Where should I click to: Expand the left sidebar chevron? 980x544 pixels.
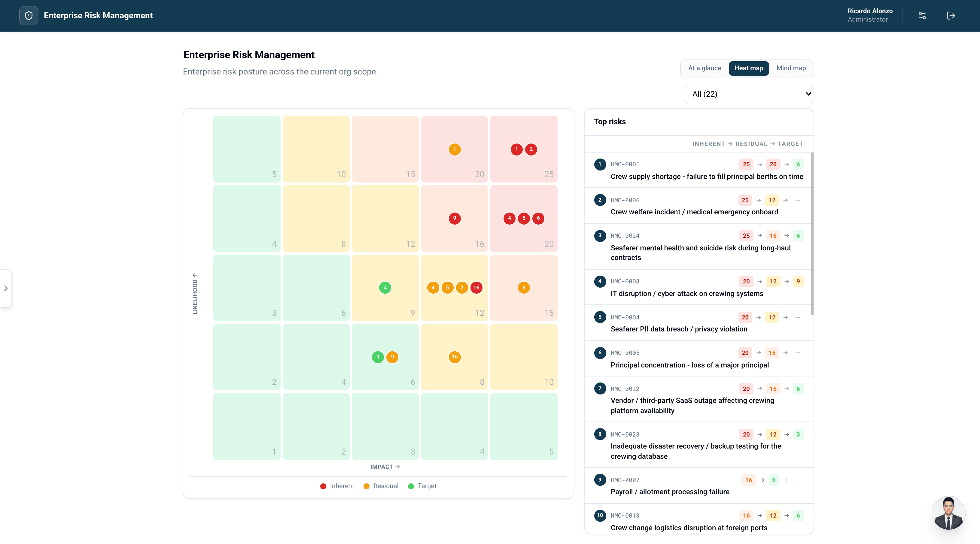point(6,288)
